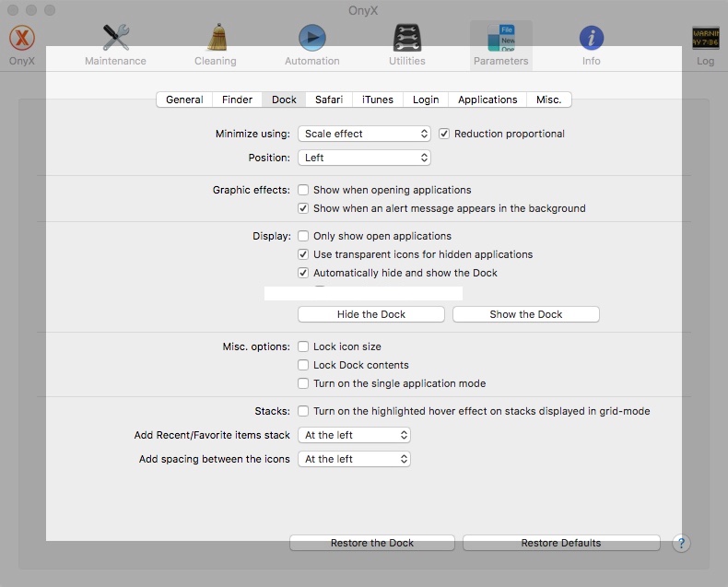Open the Applications tab
This screenshot has height=587, width=728.
tap(487, 100)
